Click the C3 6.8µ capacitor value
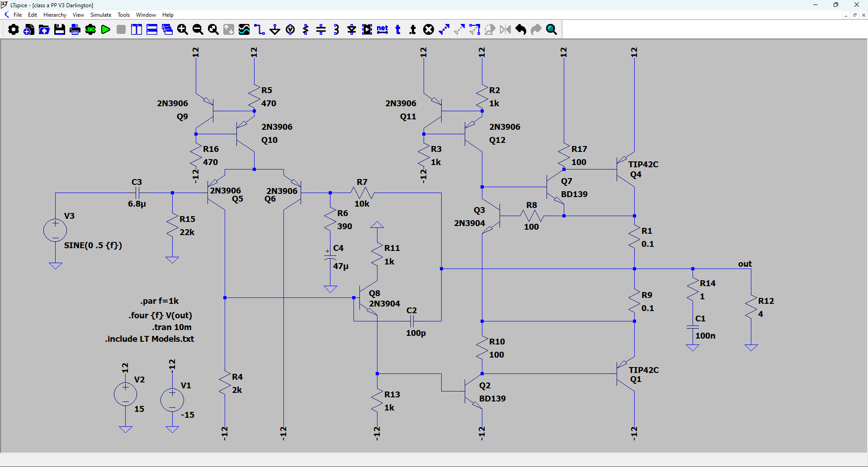Image resolution: width=868 pixels, height=467 pixels. tap(137, 204)
